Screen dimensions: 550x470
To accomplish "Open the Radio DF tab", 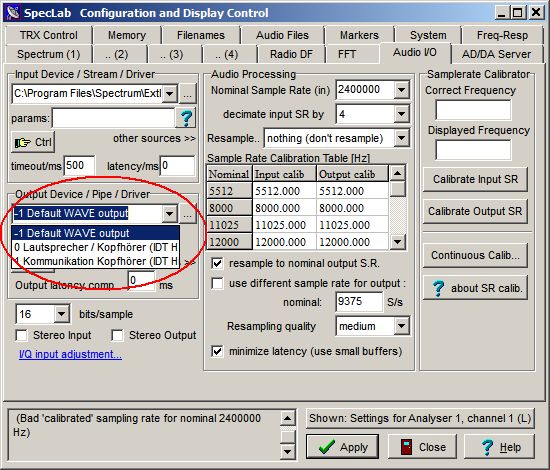I will pyautogui.click(x=291, y=54).
